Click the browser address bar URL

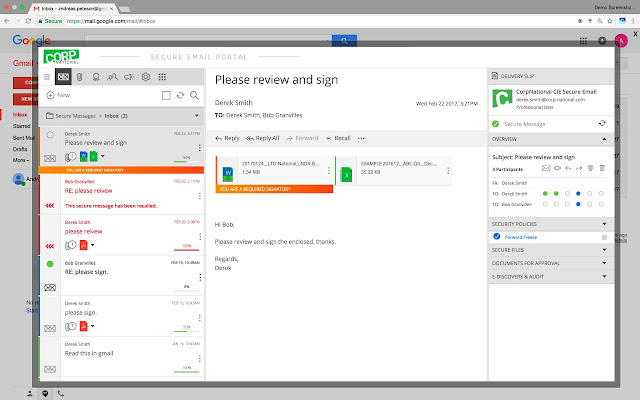click(x=111, y=21)
